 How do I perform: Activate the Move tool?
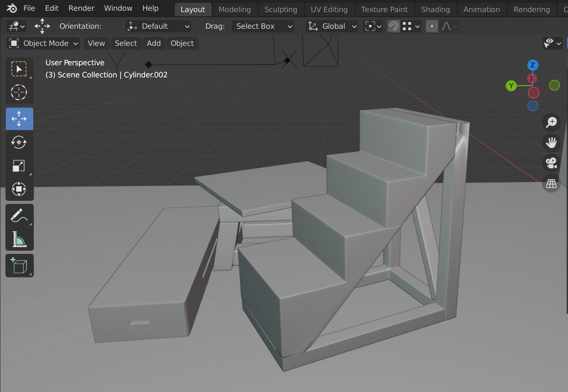[19, 119]
